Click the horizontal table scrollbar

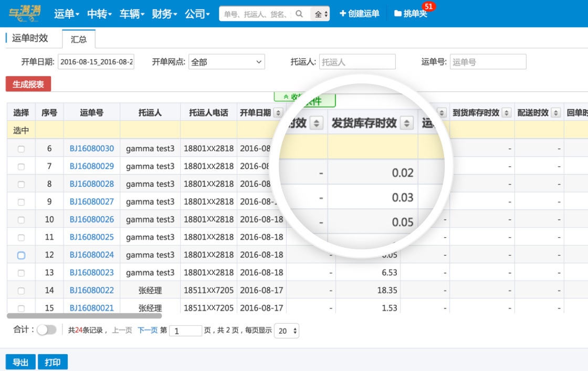(84, 315)
